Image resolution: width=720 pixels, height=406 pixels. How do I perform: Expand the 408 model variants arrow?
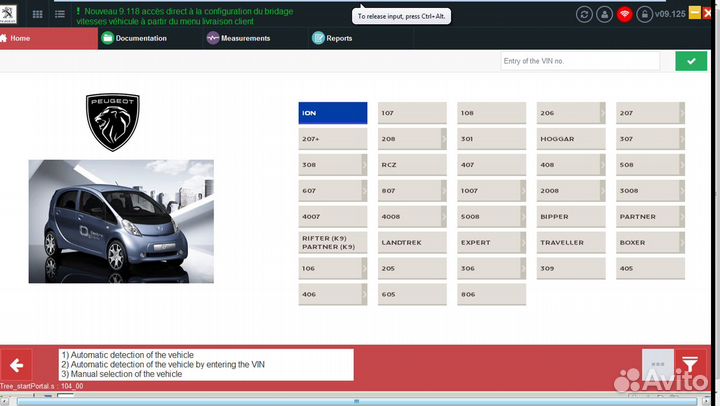(602, 165)
